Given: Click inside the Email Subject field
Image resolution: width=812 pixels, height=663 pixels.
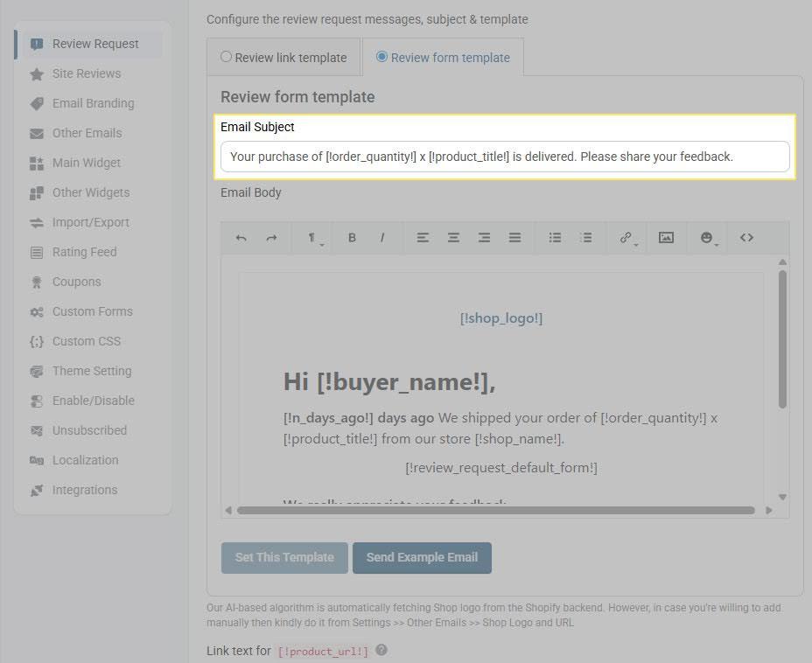Looking at the screenshot, I should tap(505, 157).
